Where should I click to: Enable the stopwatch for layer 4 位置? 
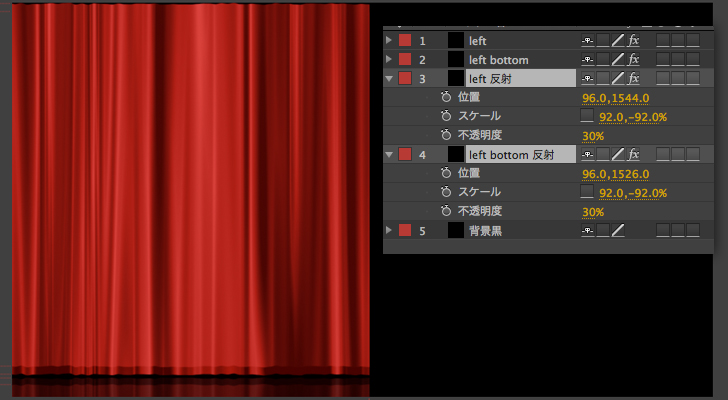pos(446,174)
